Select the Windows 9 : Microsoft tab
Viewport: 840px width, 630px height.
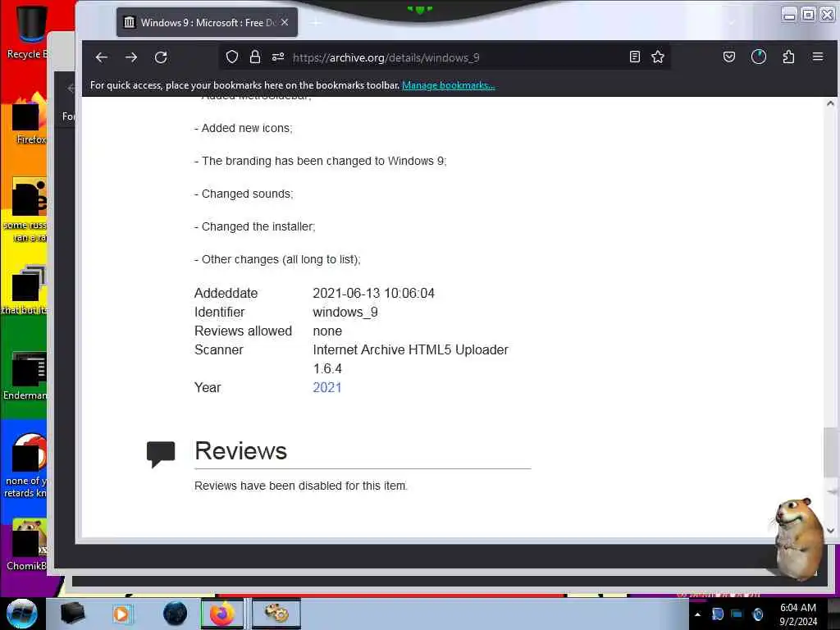[x=207, y=22]
